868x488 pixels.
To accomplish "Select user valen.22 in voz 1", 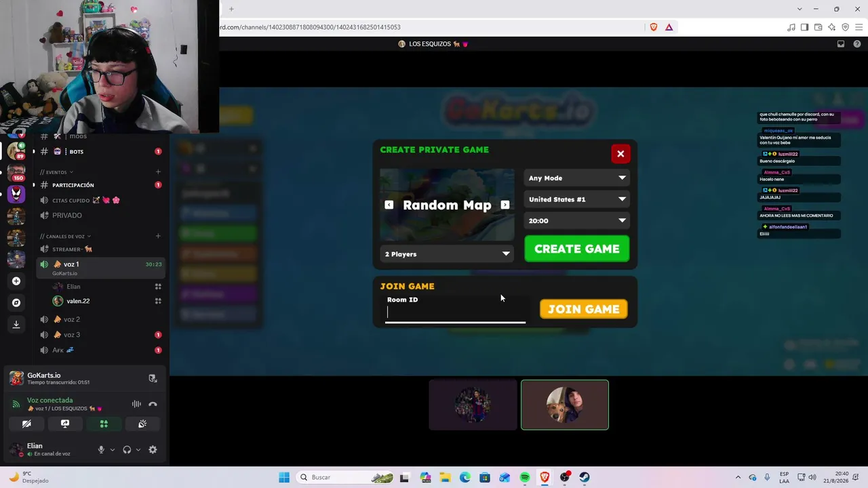I will click(78, 301).
